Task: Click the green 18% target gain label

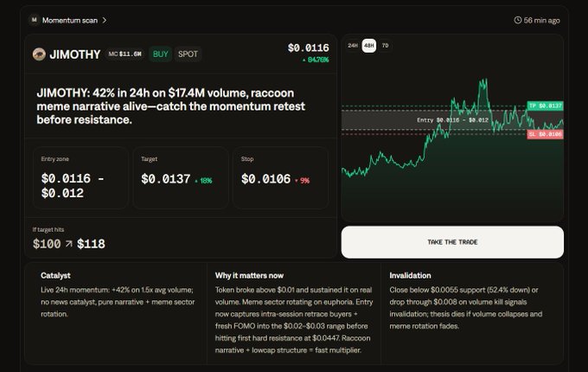Action: 203,180
